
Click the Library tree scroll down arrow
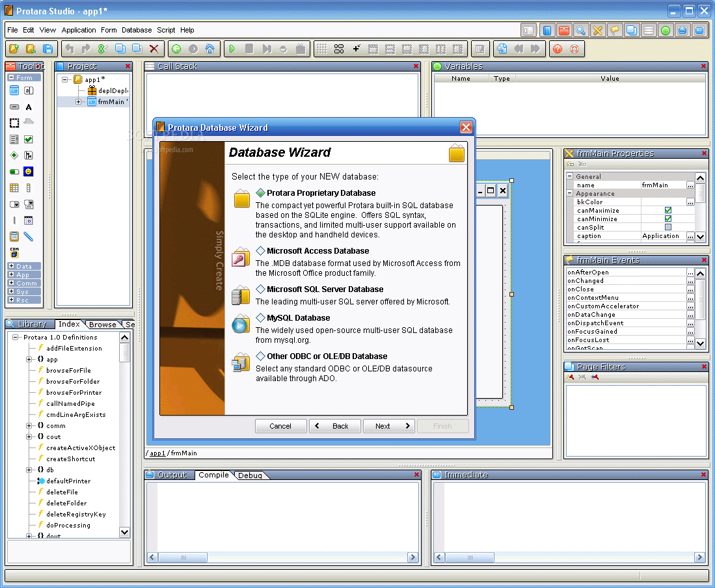[x=124, y=532]
